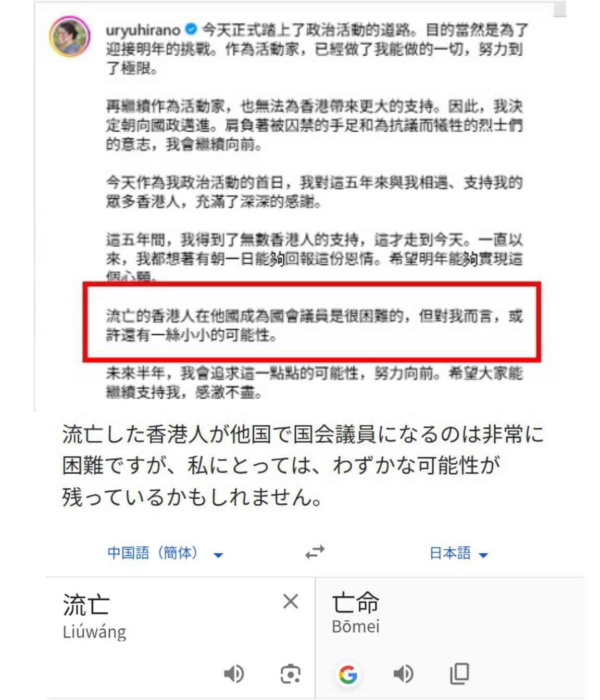Click the scrollbar at the post's top right

560,9
